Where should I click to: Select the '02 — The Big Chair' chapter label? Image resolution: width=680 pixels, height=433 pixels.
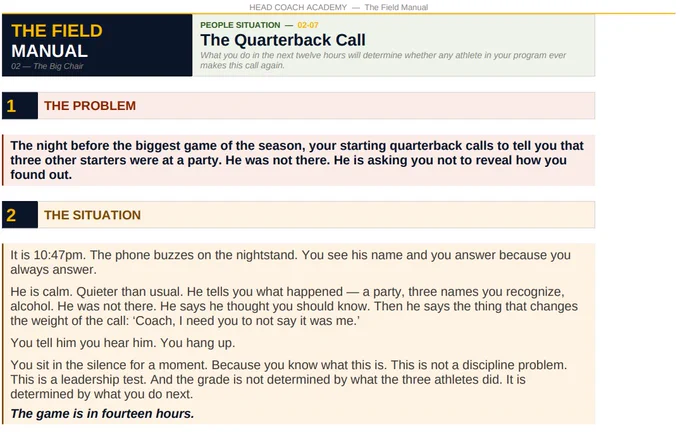pyautogui.click(x=47, y=66)
